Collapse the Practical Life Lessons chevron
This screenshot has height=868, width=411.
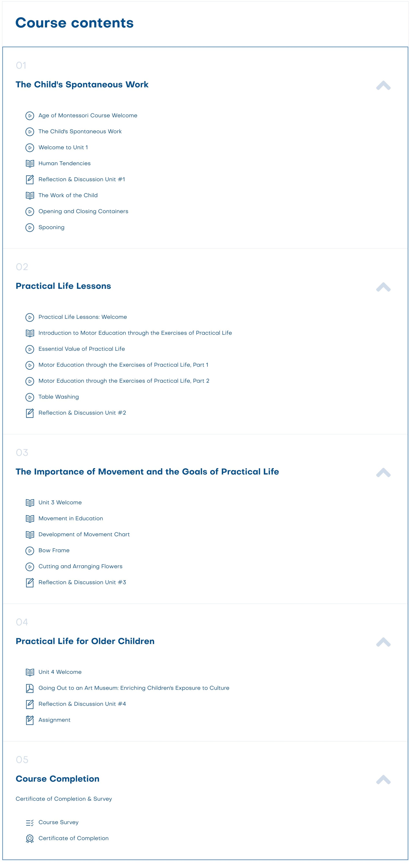click(383, 287)
